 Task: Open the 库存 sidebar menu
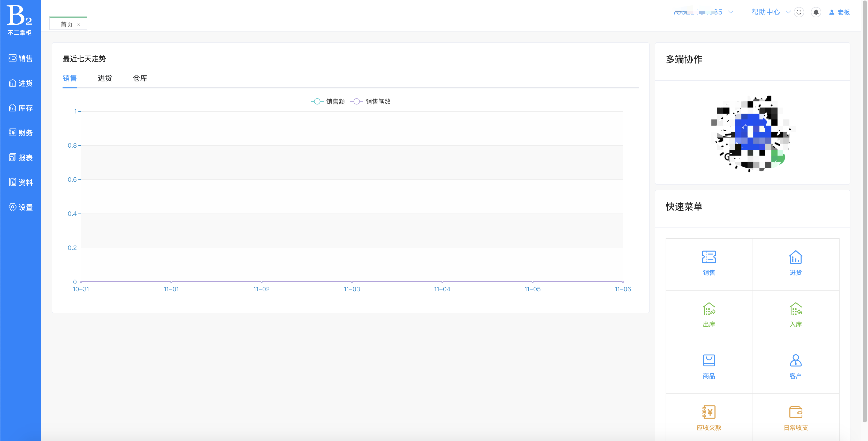21,108
